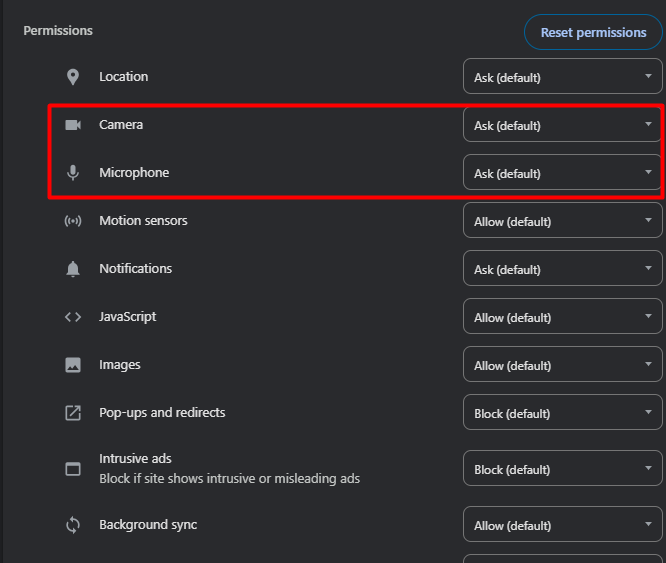Screen dimensions: 666x563
Task: Click the Pop-ups and redirects label
Action: [162, 413]
